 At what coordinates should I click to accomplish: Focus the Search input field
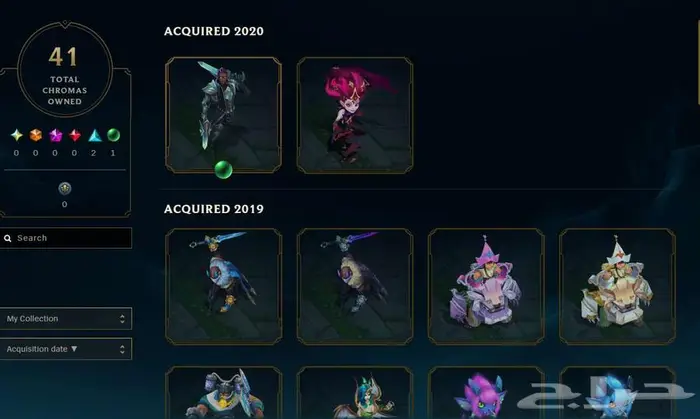[x=66, y=238]
